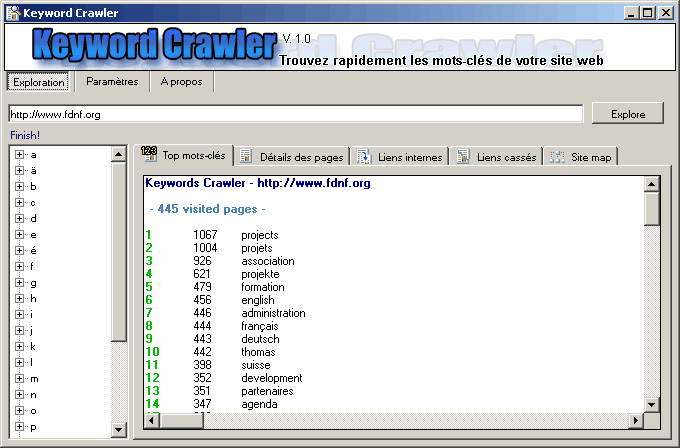Expand the 'k' tree node
The image size is (680, 448).
point(19,347)
